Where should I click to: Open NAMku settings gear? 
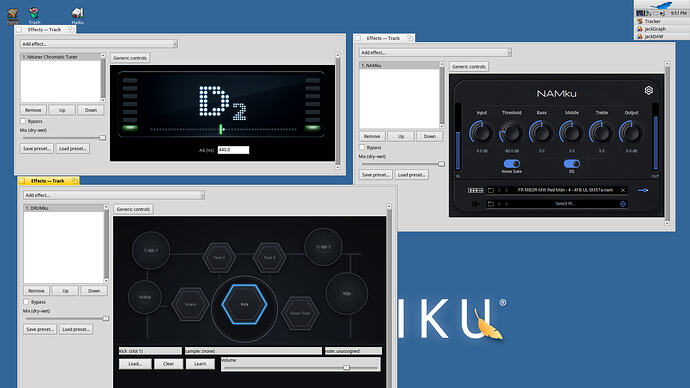pos(649,91)
